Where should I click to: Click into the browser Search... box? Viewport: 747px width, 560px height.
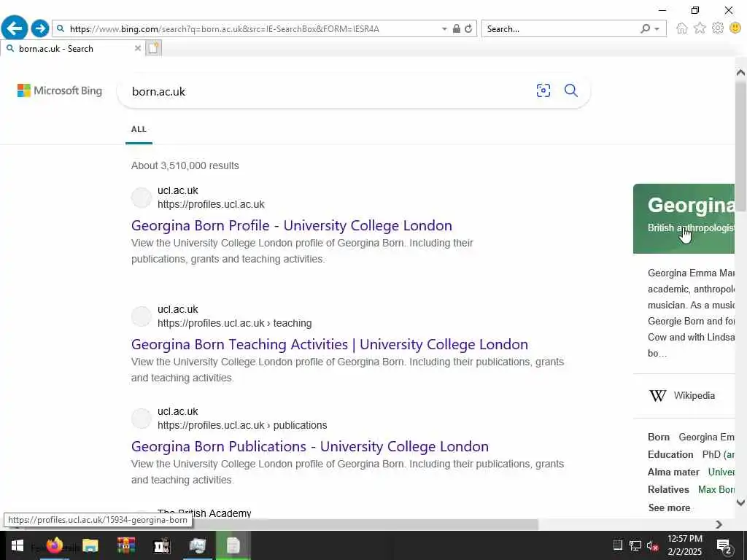(560, 29)
